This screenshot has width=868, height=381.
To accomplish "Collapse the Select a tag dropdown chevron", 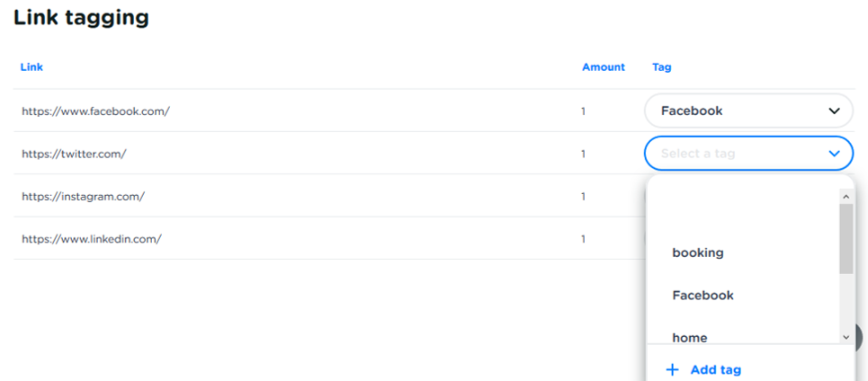I will point(833,154).
